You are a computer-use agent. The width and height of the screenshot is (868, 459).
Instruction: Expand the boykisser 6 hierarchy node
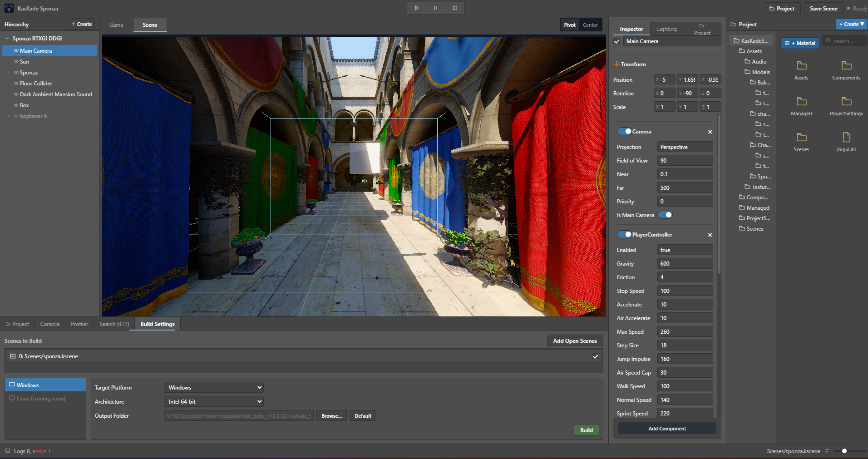pyautogui.click(x=8, y=116)
